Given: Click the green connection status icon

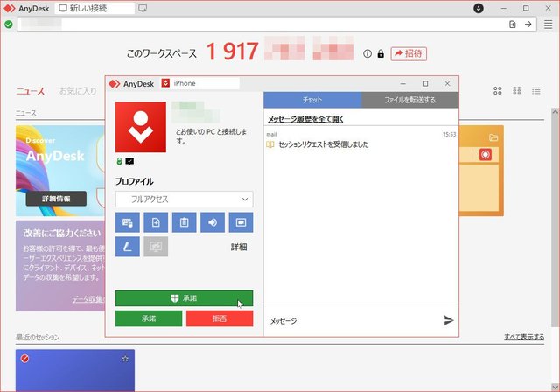Looking at the screenshot, I should point(9,24).
